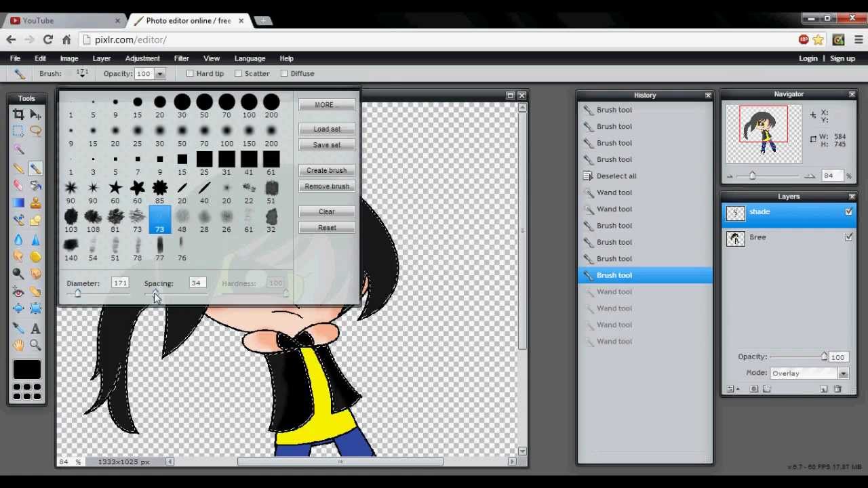Click the Sign up link
The image size is (868, 488).
pos(842,58)
